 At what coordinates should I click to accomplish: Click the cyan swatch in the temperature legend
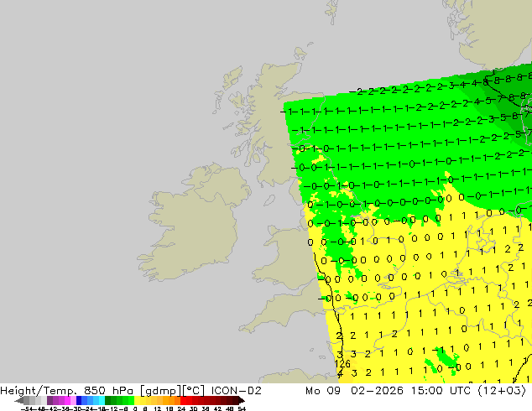(x=102, y=400)
